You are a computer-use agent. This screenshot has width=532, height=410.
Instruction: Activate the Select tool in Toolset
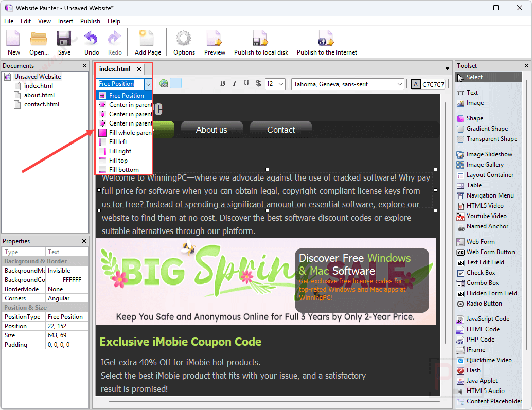coord(489,77)
